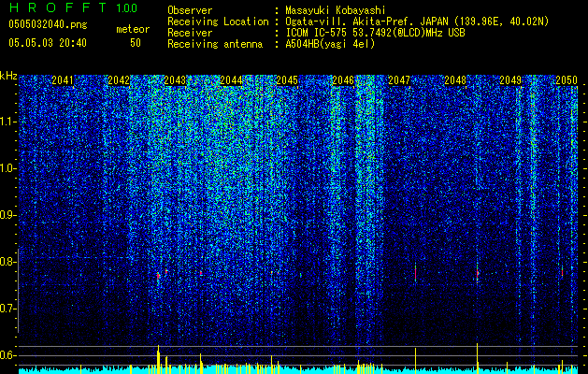Viewport: 588px width, 374px height.
Task: Click the 2046 time marker
Action: (x=343, y=80)
